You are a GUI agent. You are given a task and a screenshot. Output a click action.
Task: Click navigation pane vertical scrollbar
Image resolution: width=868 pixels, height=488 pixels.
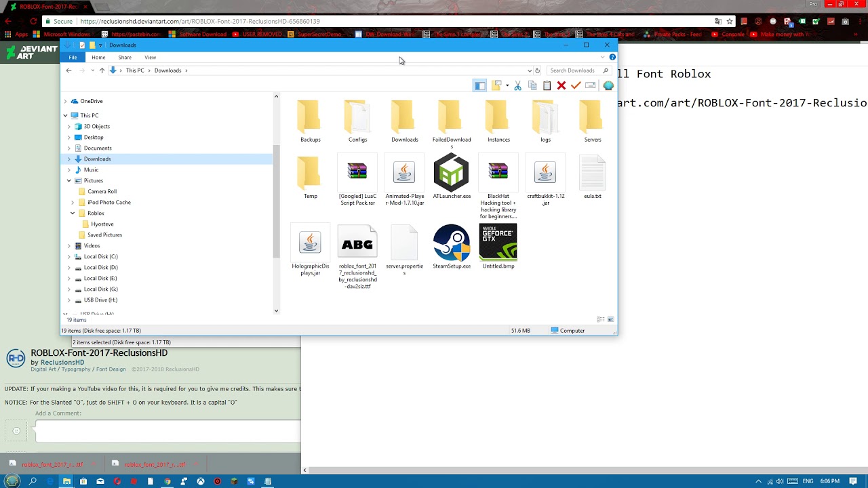276,201
